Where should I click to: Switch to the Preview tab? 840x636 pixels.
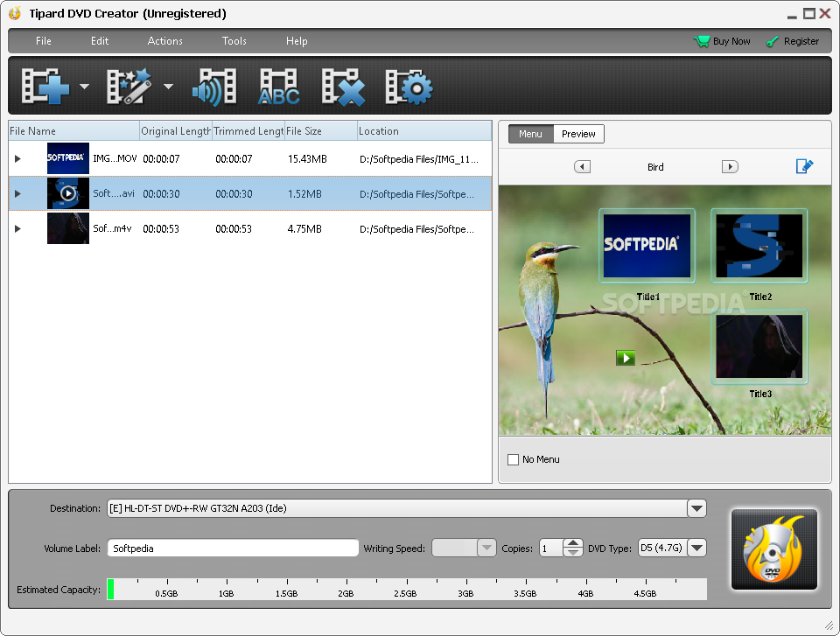578,134
